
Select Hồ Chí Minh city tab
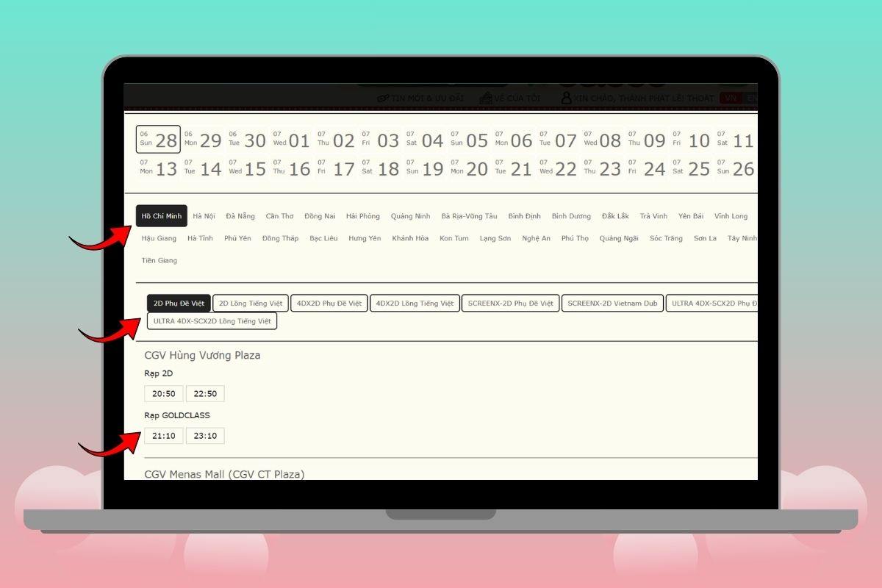click(x=162, y=216)
